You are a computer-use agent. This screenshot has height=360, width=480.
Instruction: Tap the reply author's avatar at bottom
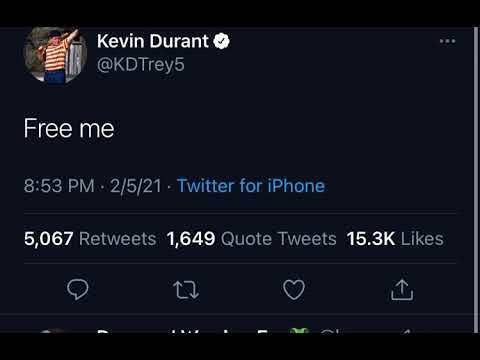(x=55, y=331)
